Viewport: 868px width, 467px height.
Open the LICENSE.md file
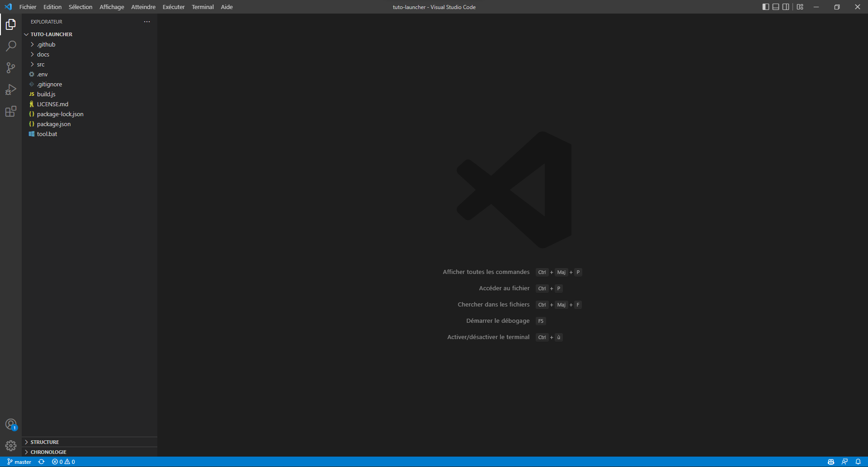(x=90, y=104)
